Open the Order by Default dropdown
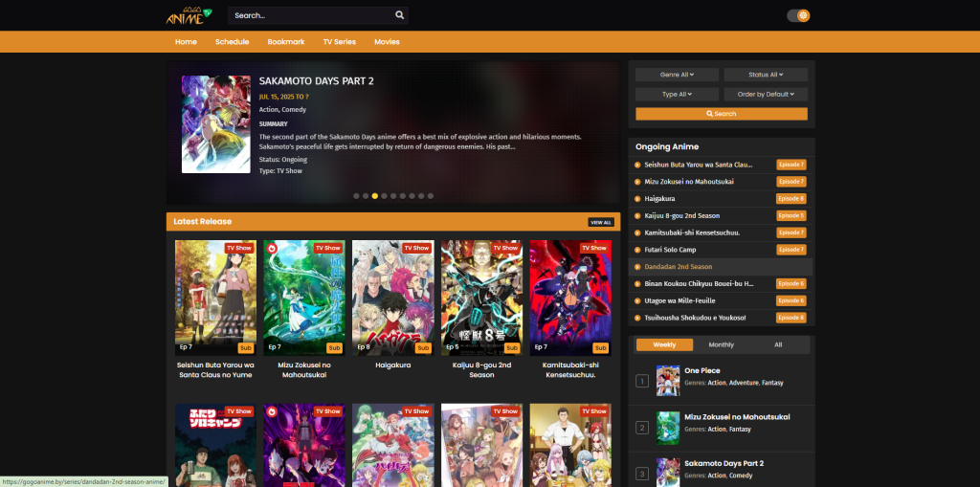The image size is (980, 487). tap(766, 95)
